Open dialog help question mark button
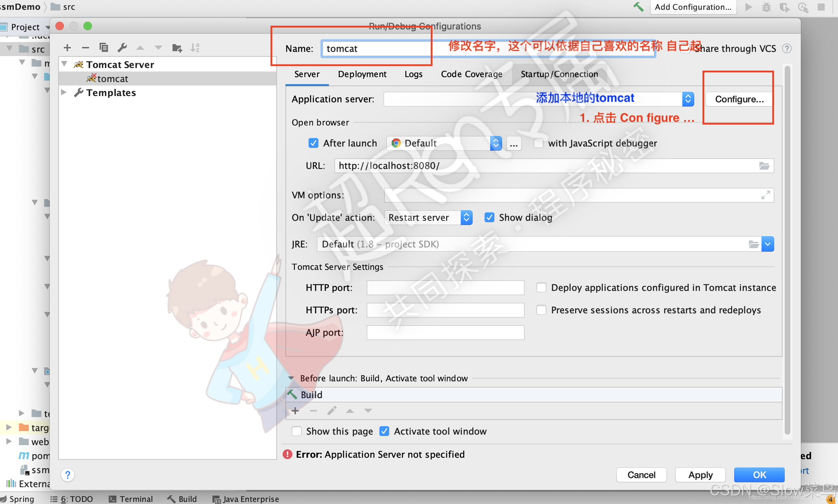This screenshot has height=504, width=838. 68,475
